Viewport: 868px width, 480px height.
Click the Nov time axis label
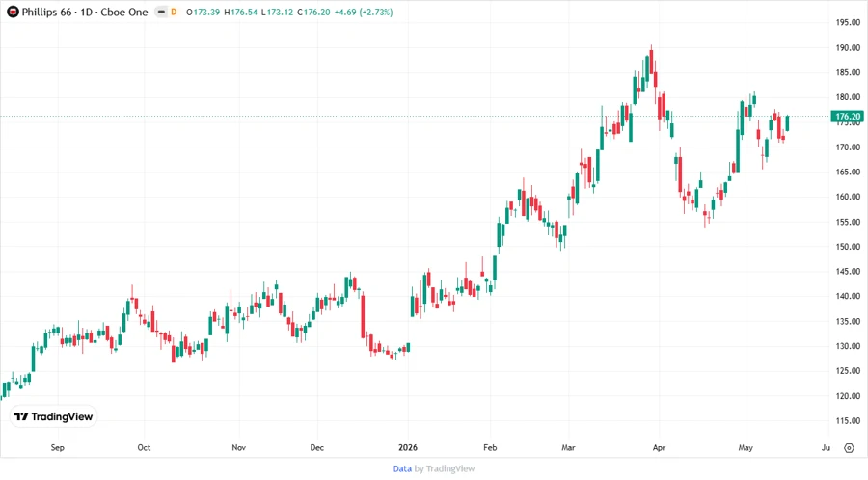tap(238, 447)
